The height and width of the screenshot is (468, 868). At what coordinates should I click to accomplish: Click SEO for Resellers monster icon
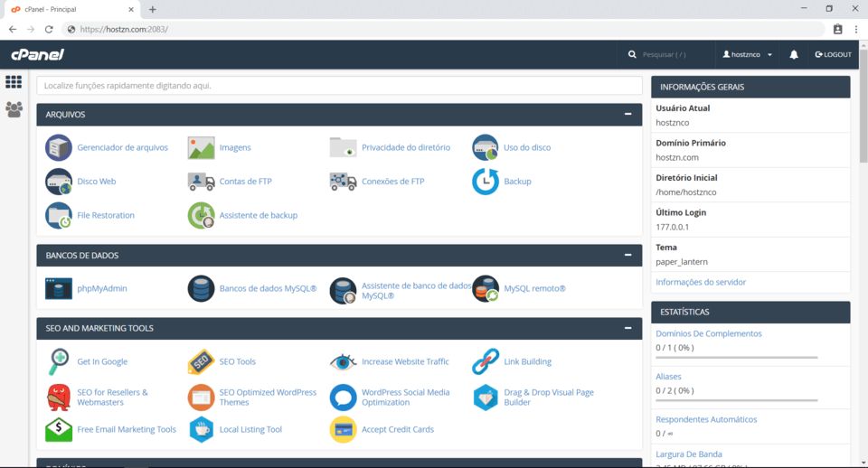59,398
